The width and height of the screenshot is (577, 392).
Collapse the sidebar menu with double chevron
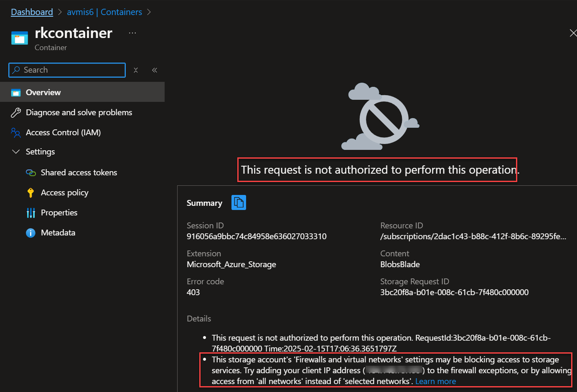click(x=155, y=70)
